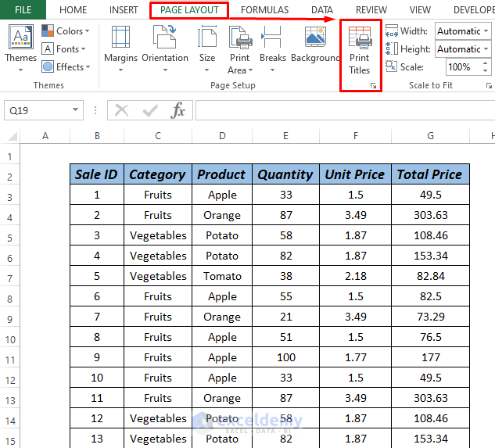
Task: Select the quantity cell 55
Action: 285,296
